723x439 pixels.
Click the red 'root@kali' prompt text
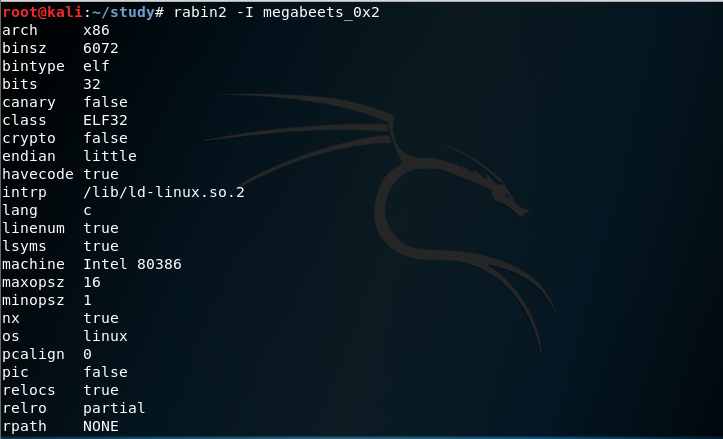coord(42,12)
